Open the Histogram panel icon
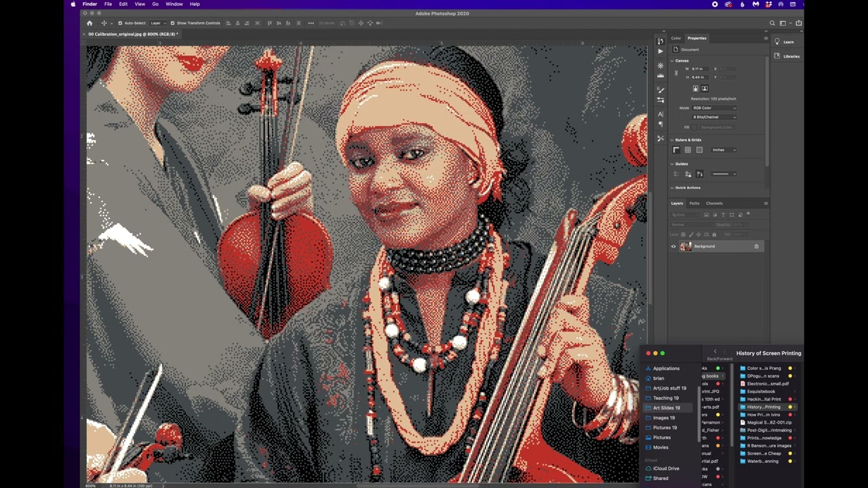 click(660, 75)
